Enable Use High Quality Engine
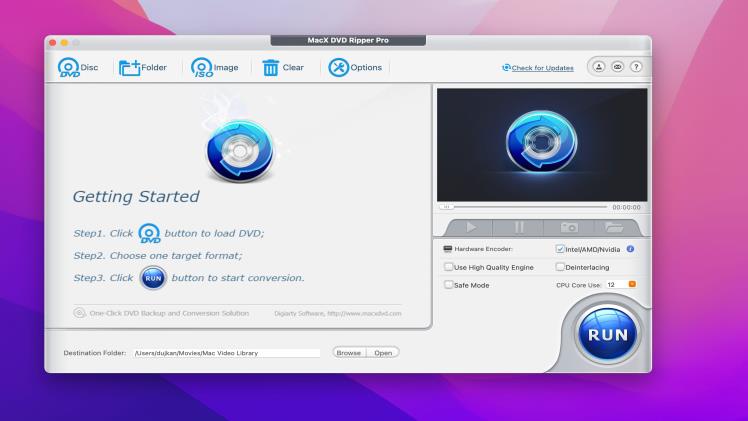The image size is (748, 421). tap(449, 267)
